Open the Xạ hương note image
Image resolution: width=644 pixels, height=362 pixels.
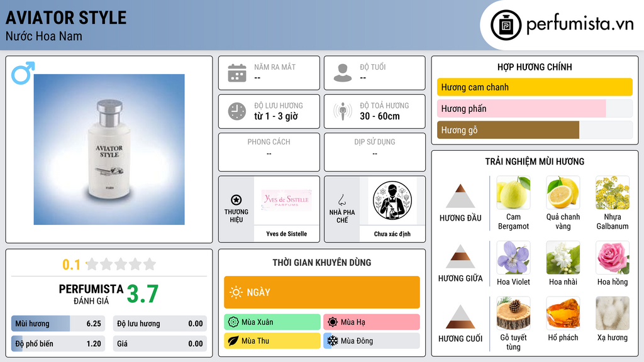click(613, 314)
